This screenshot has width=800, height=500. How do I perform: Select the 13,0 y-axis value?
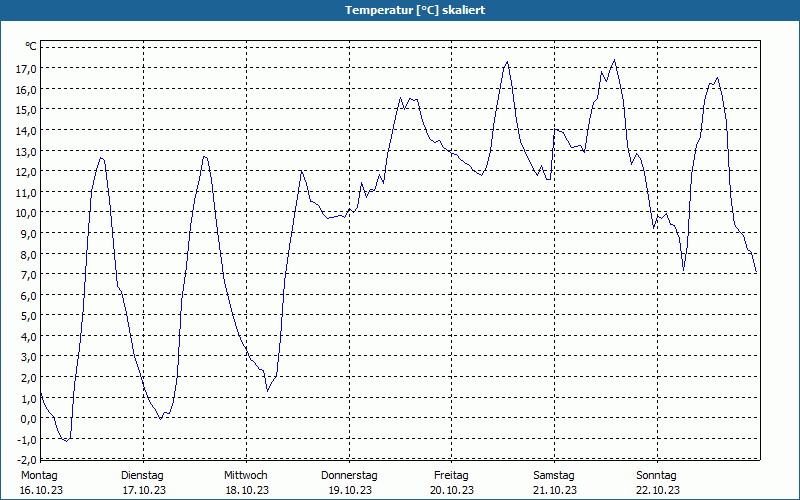26,152
